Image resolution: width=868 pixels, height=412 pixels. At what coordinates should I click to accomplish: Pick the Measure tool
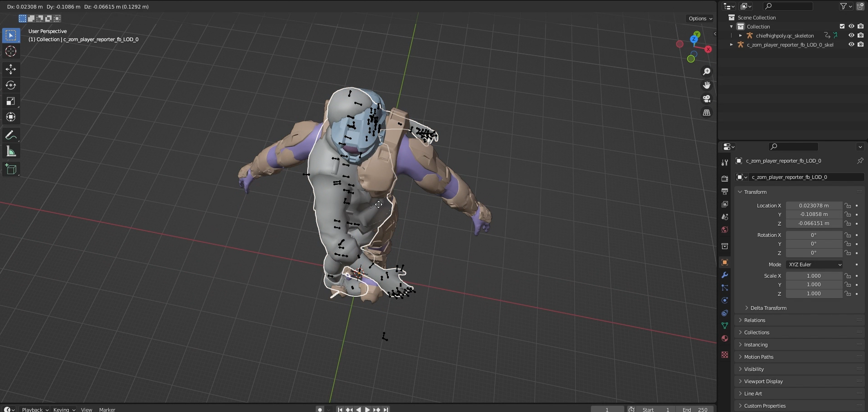pos(11,152)
